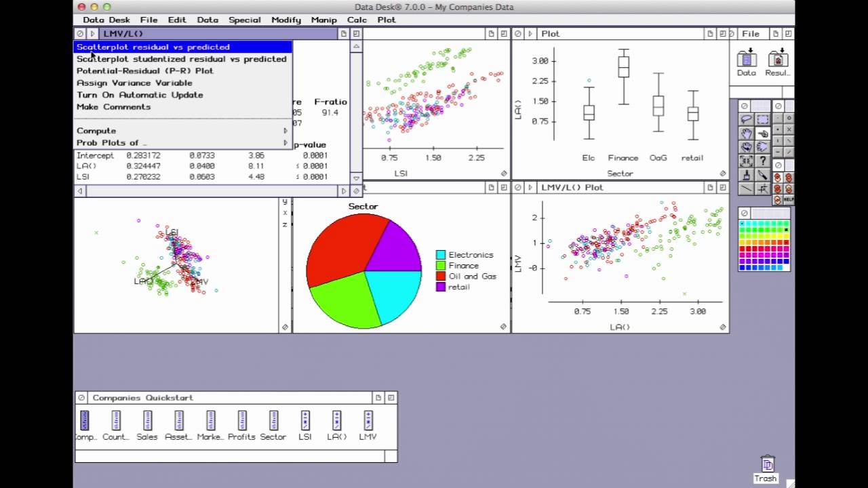Click regression window scroll down arrow
The height and width of the screenshot is (488, 868).
pos(356,178)
